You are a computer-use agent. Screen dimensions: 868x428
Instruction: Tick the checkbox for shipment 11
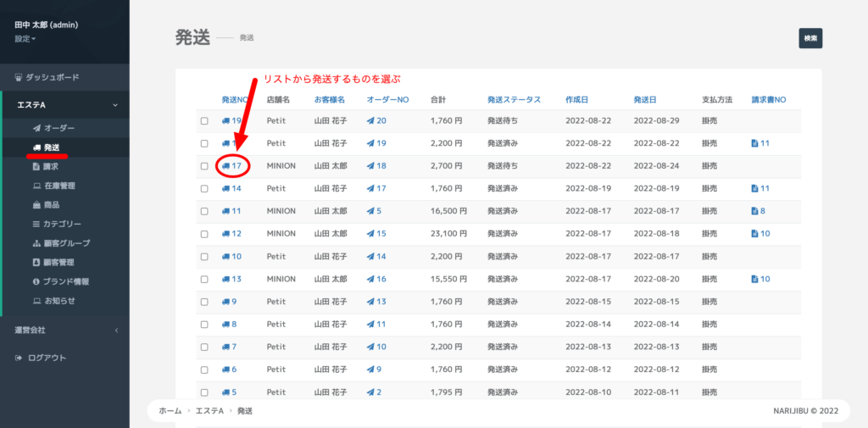[204, 211]
